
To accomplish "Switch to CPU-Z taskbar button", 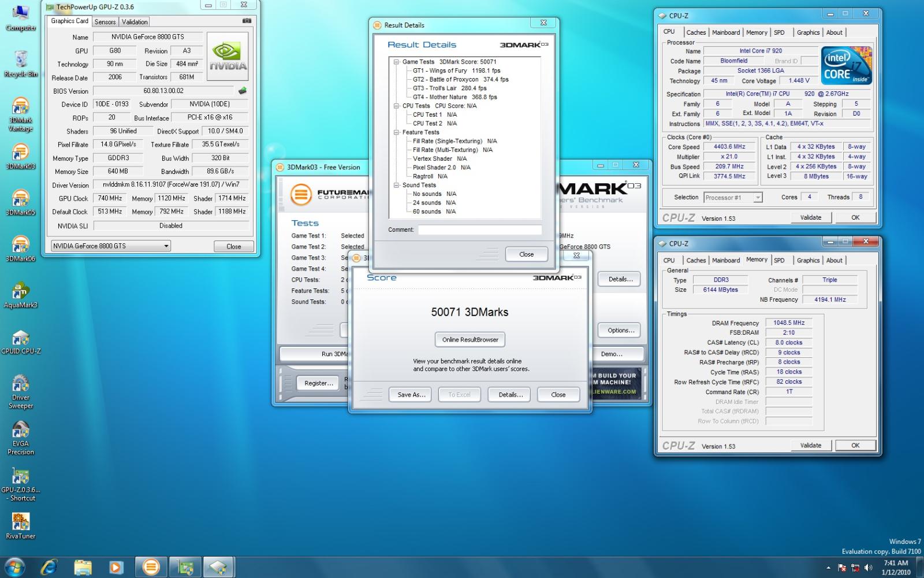I will [218, 567].
